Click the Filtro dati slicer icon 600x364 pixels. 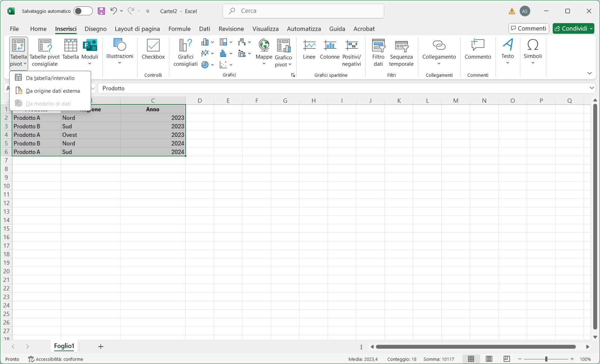pos(378,46)
